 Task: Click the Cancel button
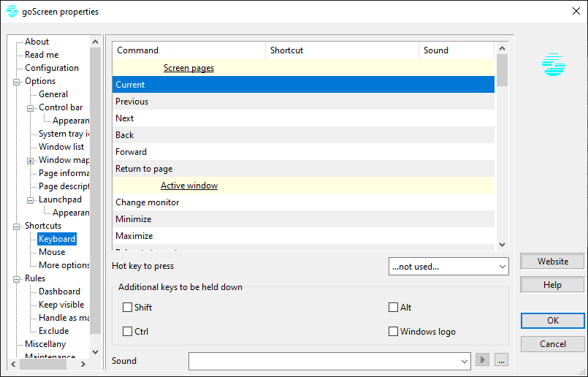tap(553, 344)
